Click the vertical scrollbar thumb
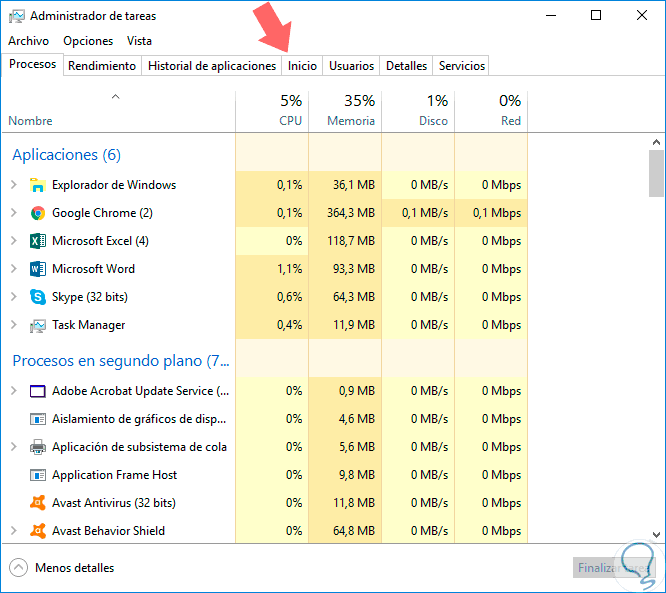Viewport: 666px width, 593px height. click(656, 173)
